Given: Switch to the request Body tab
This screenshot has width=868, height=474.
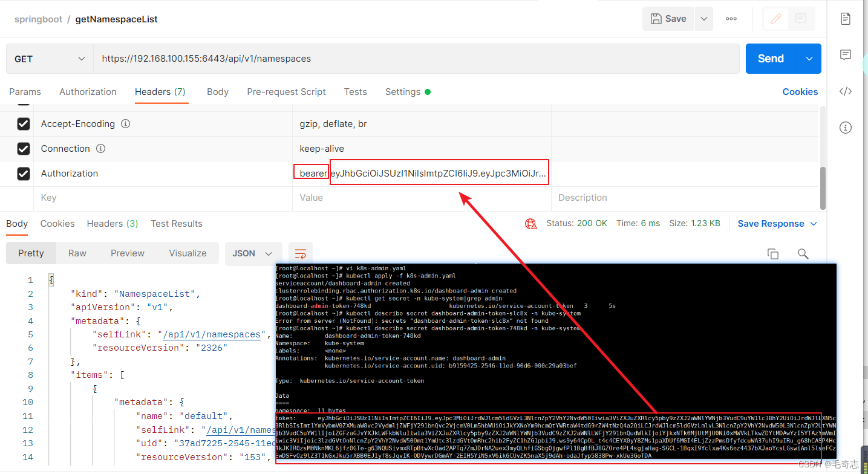Looking at the screenshot, I should [x=218, y=92].
